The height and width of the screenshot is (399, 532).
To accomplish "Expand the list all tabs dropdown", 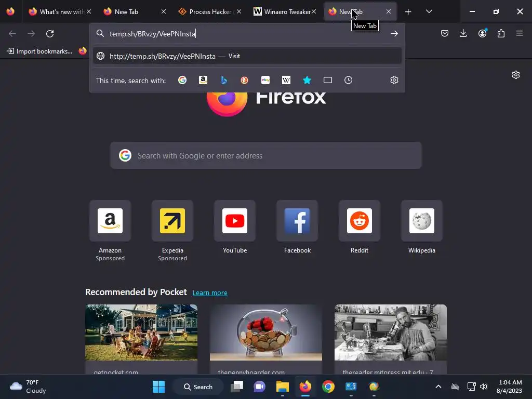I will 429,11.
